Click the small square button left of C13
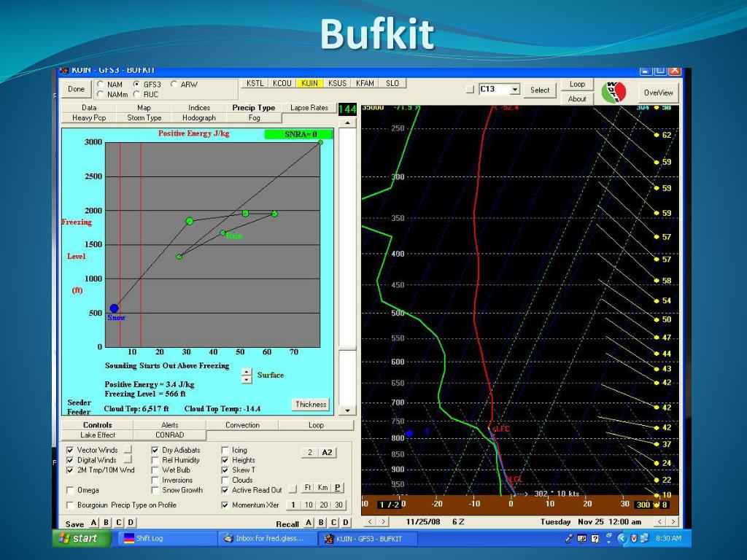Viewport: 747px width, 560px height. pos(471,89)
